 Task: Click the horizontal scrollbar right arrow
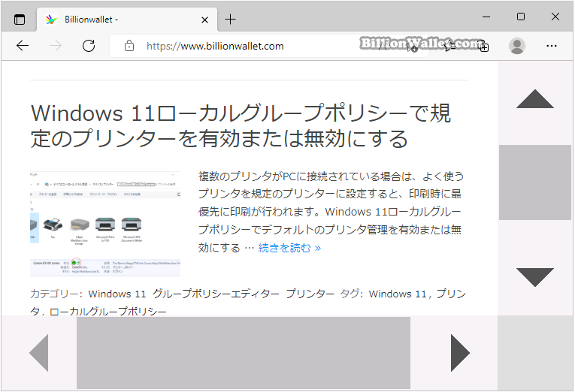(x=460, y=353)
